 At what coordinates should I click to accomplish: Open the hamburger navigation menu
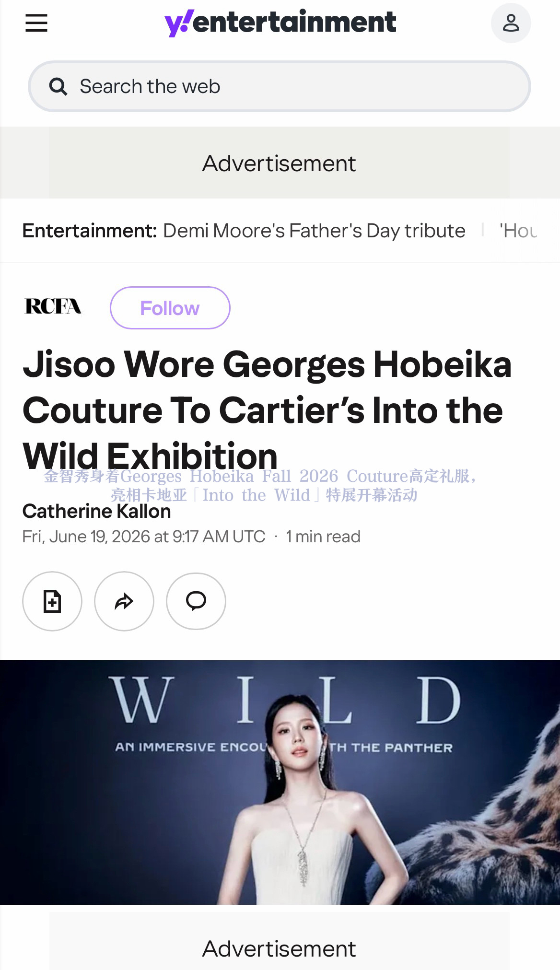pyautogui.click(x=36, y=23)
